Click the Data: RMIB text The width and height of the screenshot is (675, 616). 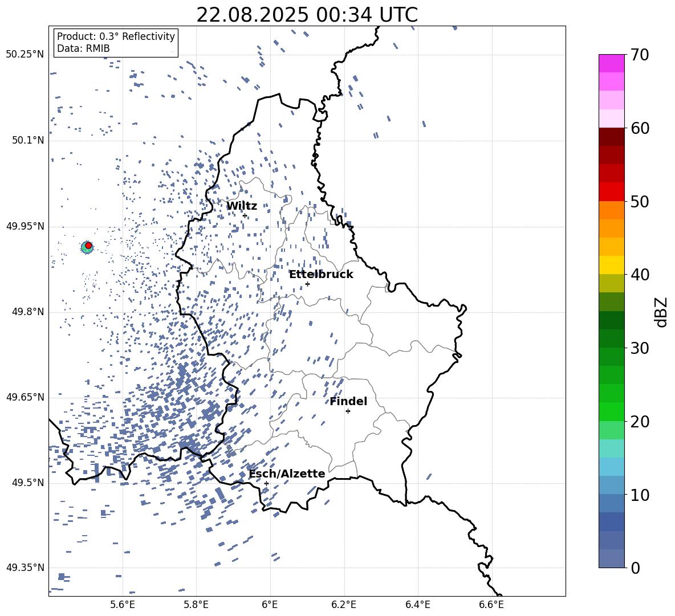pos(83,48)
